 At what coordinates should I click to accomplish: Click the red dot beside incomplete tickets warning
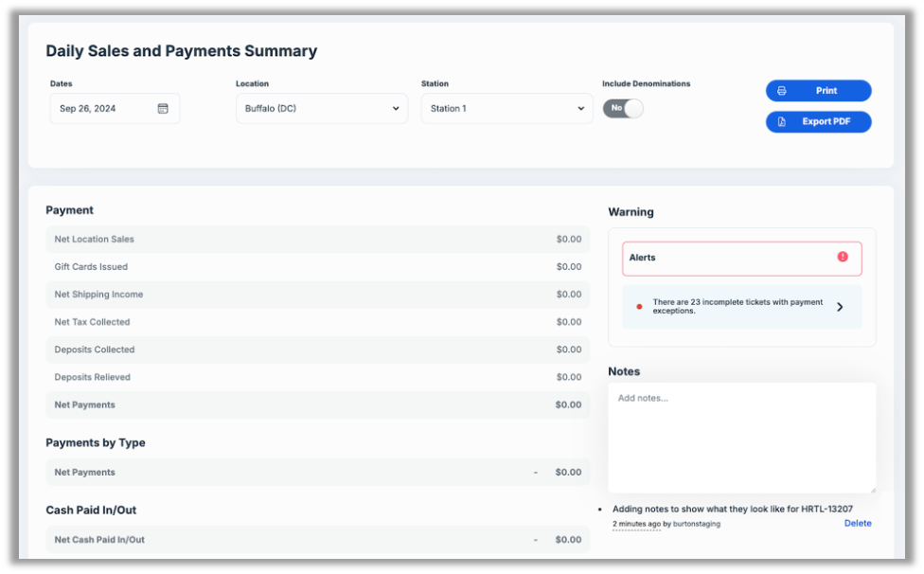coord(639,307)
